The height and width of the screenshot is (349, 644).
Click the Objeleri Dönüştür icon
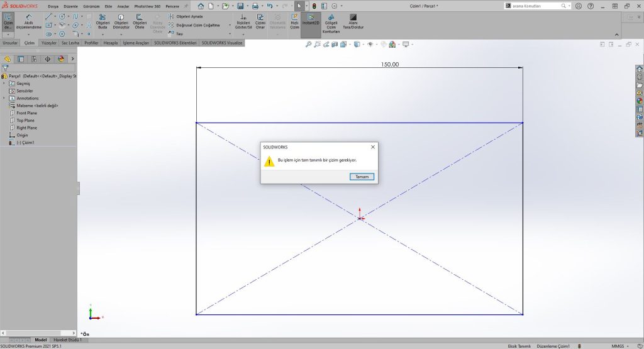coord(121,22)
